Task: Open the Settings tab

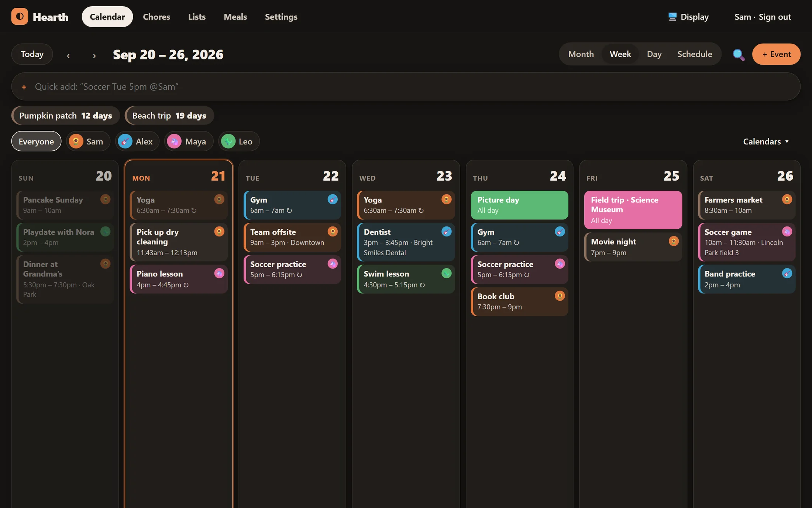Action: pyautogui.click(x=281, y=17)
